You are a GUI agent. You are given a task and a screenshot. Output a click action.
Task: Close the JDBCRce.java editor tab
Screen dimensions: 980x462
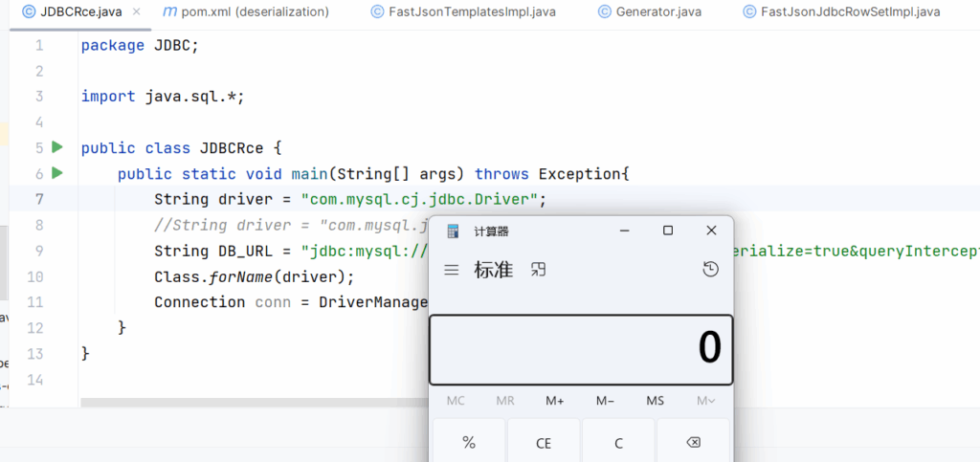coord(136,12)
